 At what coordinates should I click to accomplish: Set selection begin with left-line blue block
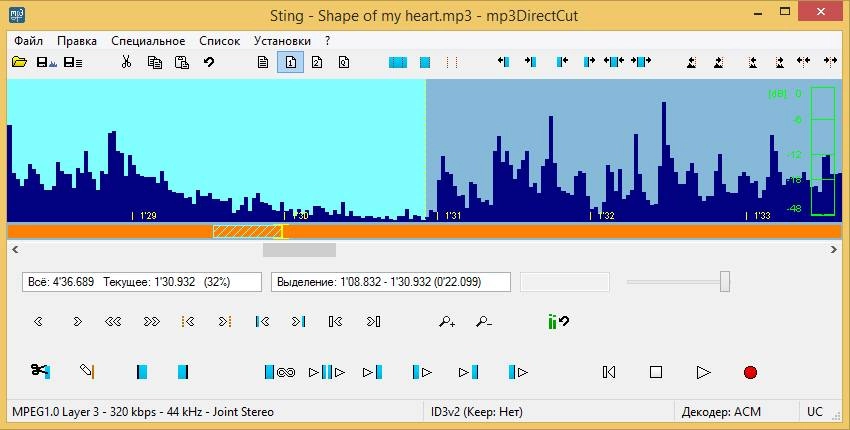pyautogui.click(x=141, y=372)
